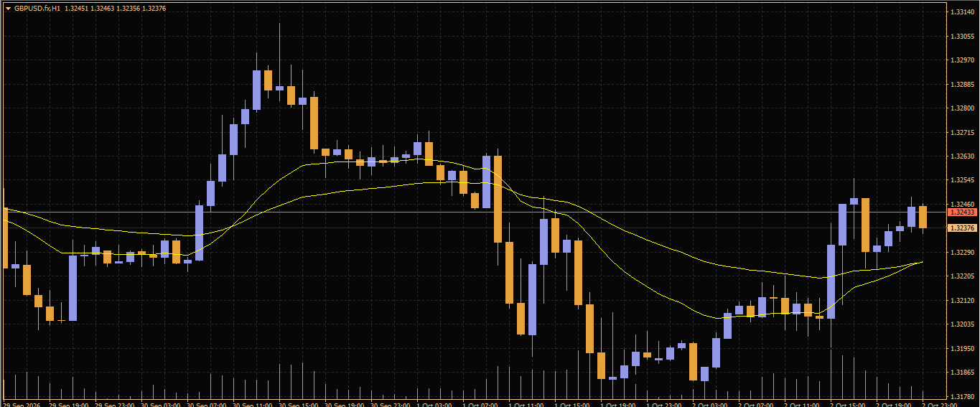
Task: Click the 1.32545 price scale label
Action: tap(962, 180)
